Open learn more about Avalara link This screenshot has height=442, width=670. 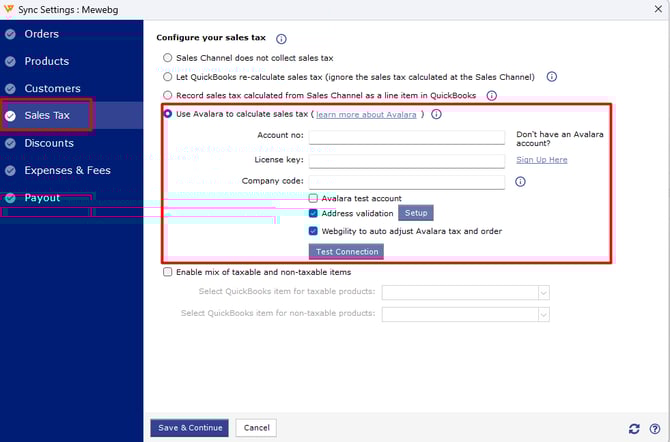366,115
